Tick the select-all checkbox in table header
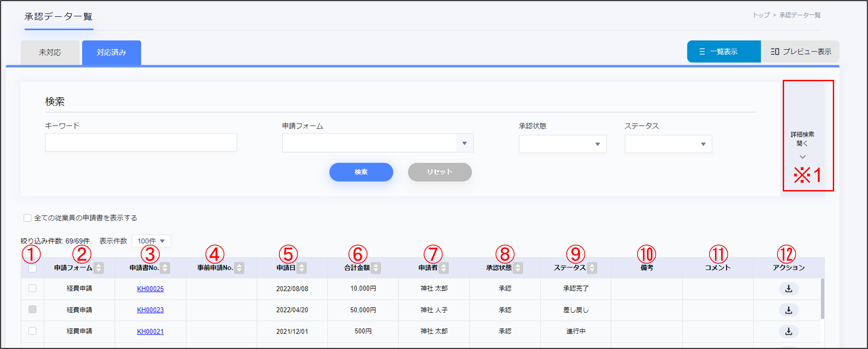This screenshot has height=349, width=868. pyautogui.click(x=32, y=268)
